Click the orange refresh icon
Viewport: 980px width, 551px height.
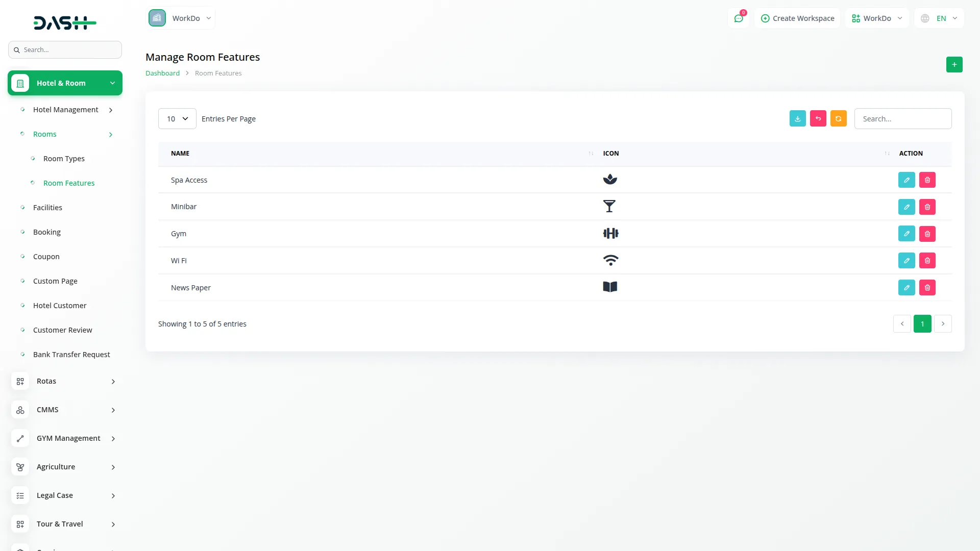point(838,118)
